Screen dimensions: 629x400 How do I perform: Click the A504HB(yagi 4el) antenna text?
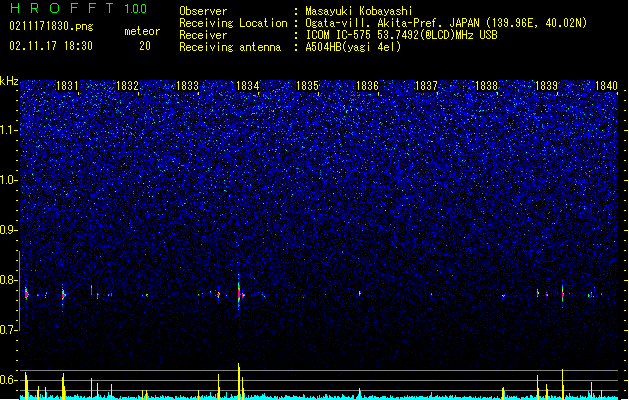point(353,47)
